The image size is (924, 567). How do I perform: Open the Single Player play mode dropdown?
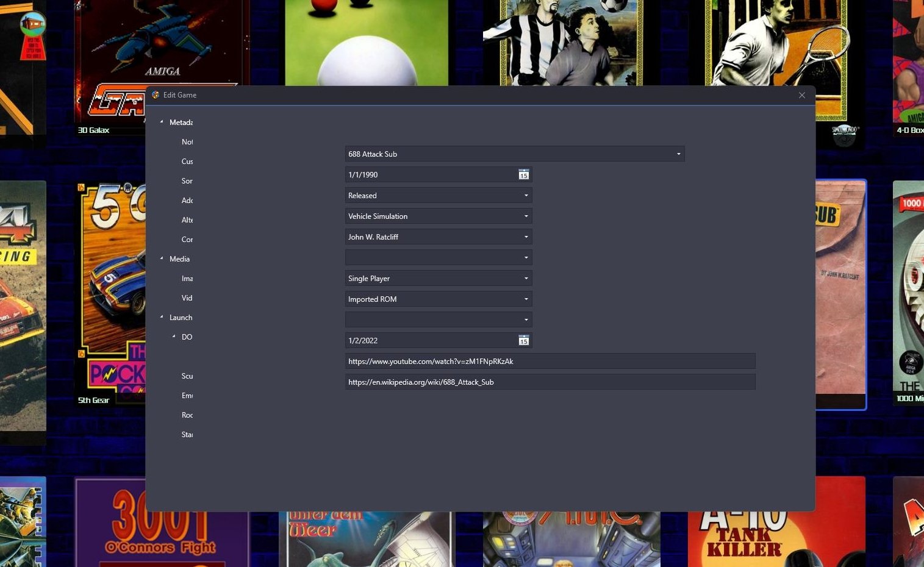click(x=526, y=279)
